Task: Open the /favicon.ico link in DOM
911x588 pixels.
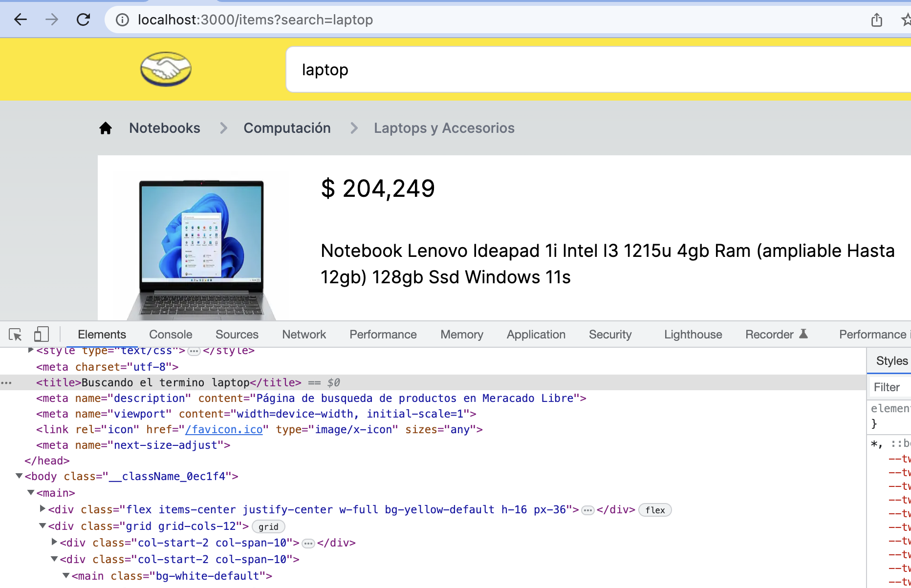Action: click(x=224, y=429)
